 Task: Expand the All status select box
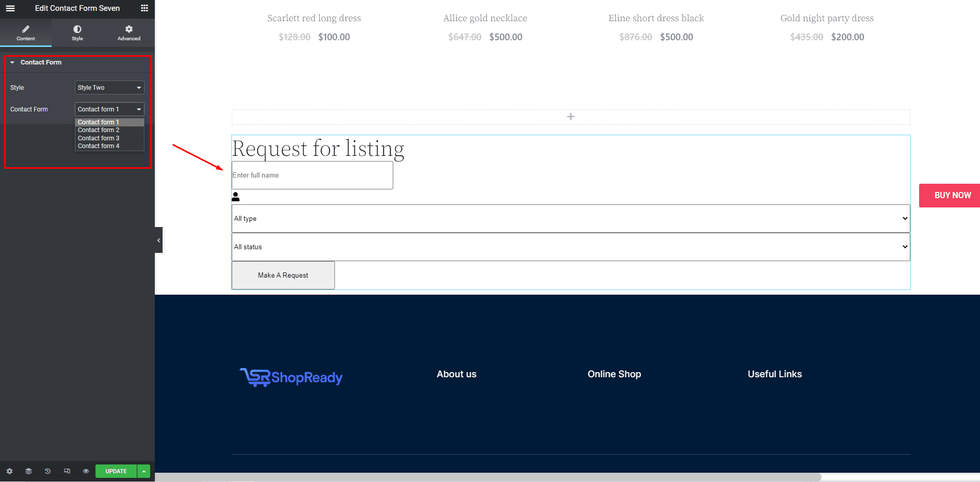click(x=570, y=247)
